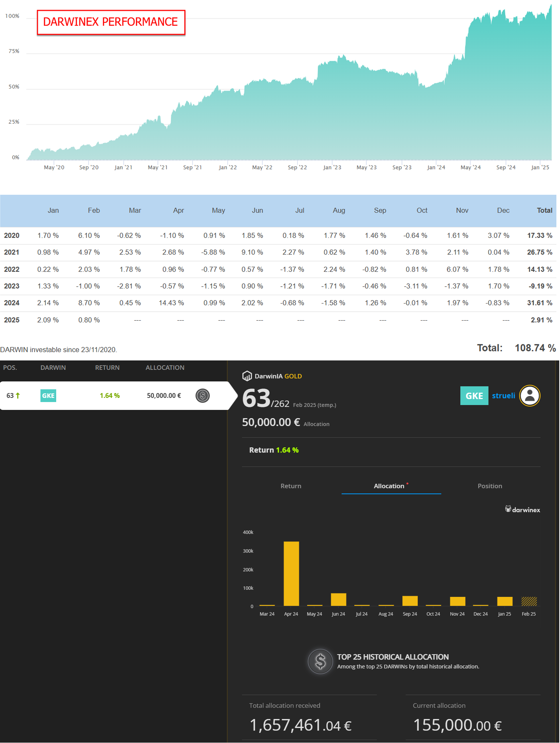Open the Position tab

(490, 486)
